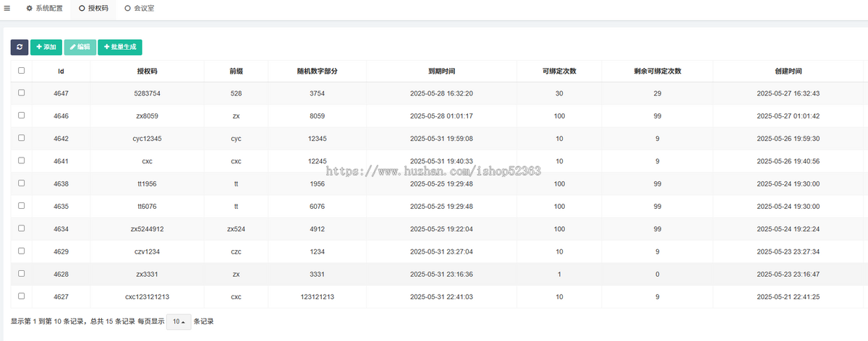Open the 系统配置 tab
The height and width of the screenshot is (341, 868).
45,9
